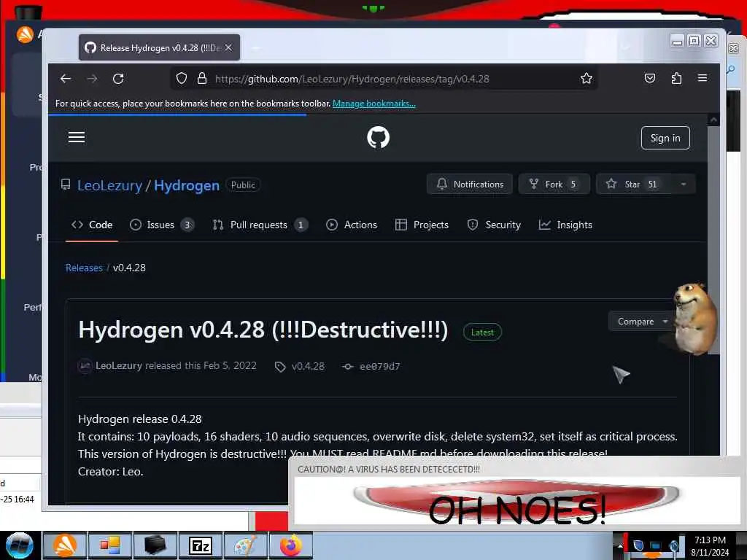Screen dimensions: 747x560
Task: Expand the Compare dropdown
Action: [642, 322]
